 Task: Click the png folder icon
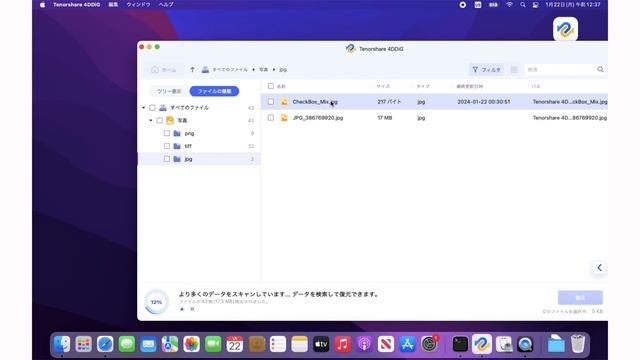point(177,133)
